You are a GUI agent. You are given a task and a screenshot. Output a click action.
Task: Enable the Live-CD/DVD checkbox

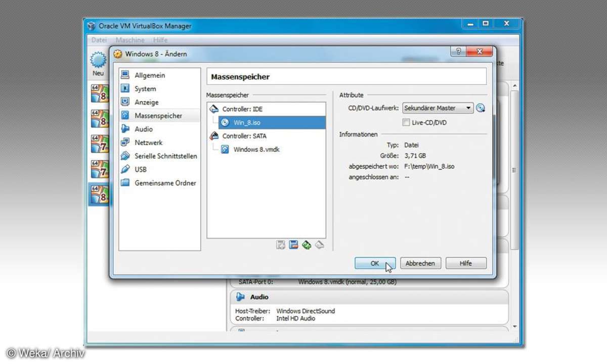406,122
